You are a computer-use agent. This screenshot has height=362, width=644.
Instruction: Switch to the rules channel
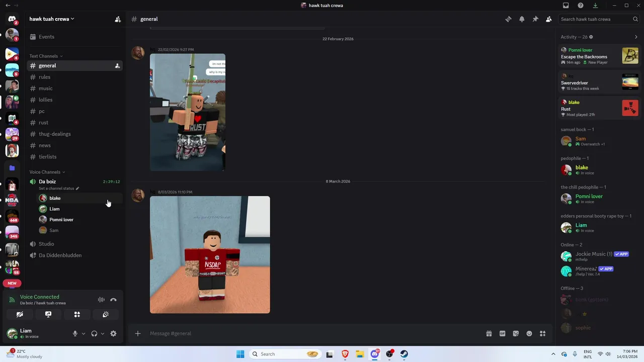pos(74,77)
